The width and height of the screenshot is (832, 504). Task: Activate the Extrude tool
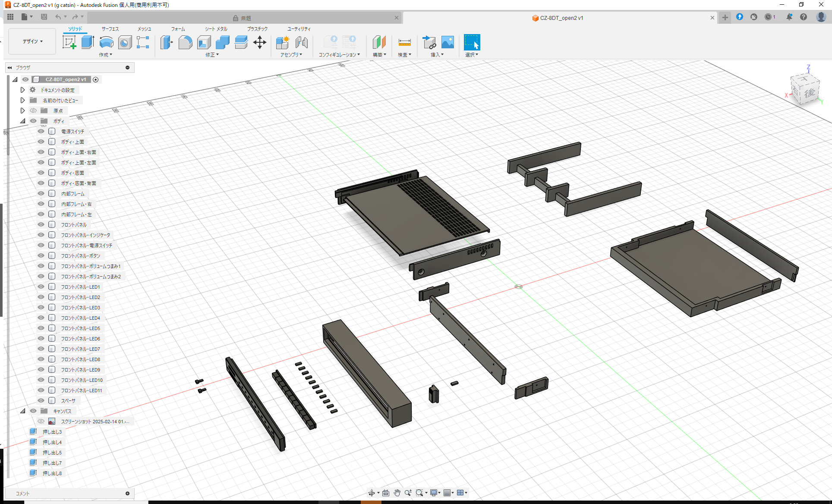pos(88,41)
